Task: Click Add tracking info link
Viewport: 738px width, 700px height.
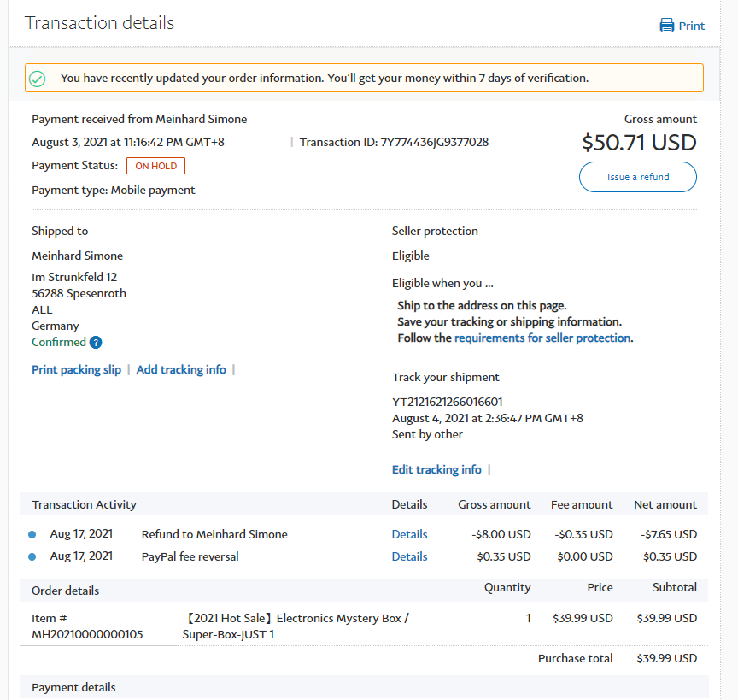Action: click(181, 370)
